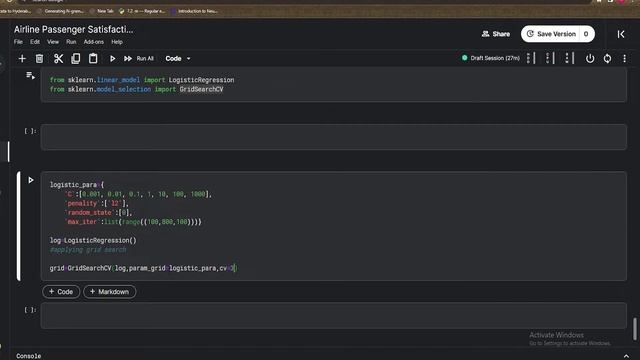640x360 pixels.
Task: Open the Draft Session status indicator
Action: pyautogui.click(x=490, y=58)
